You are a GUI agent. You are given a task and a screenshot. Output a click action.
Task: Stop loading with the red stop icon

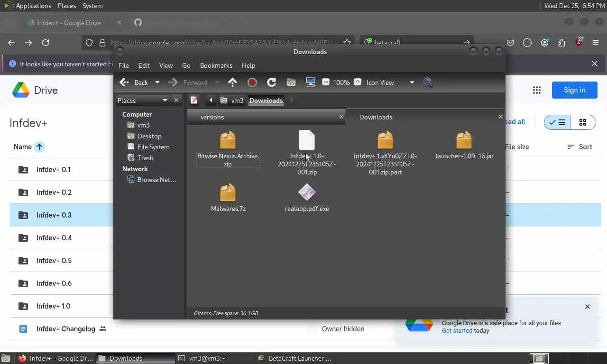[252, 82]
